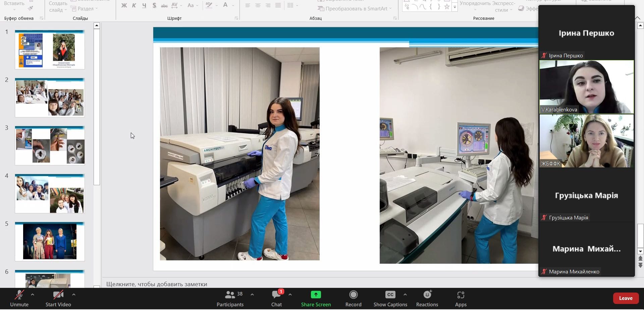Image resolution: width=644 pixels, height=310 pixels.
Task: Open video options arrow next to Start Video
Action: (x=74, y=295)
